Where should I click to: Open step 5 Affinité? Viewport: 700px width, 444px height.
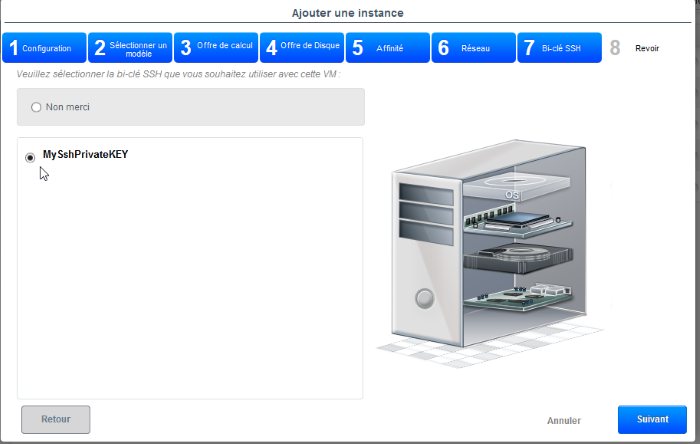[x=387, y=48]
